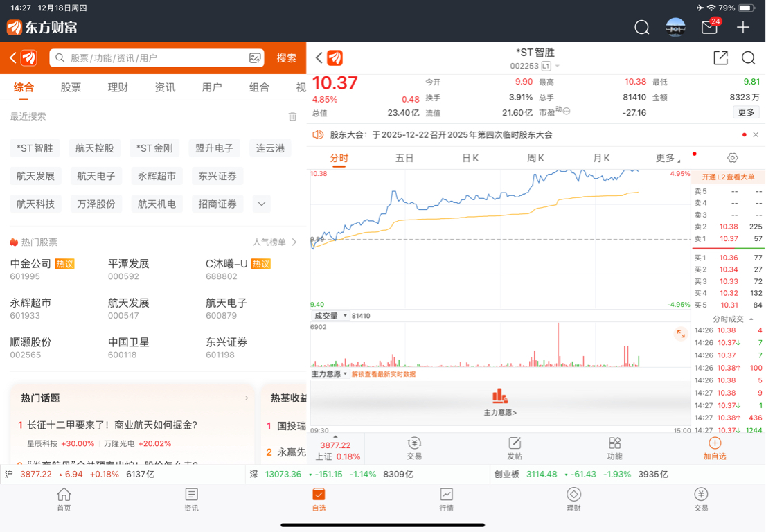Open 人气榜单 ranking chevron
Viewport: 766px width, 532px height.
294,242
